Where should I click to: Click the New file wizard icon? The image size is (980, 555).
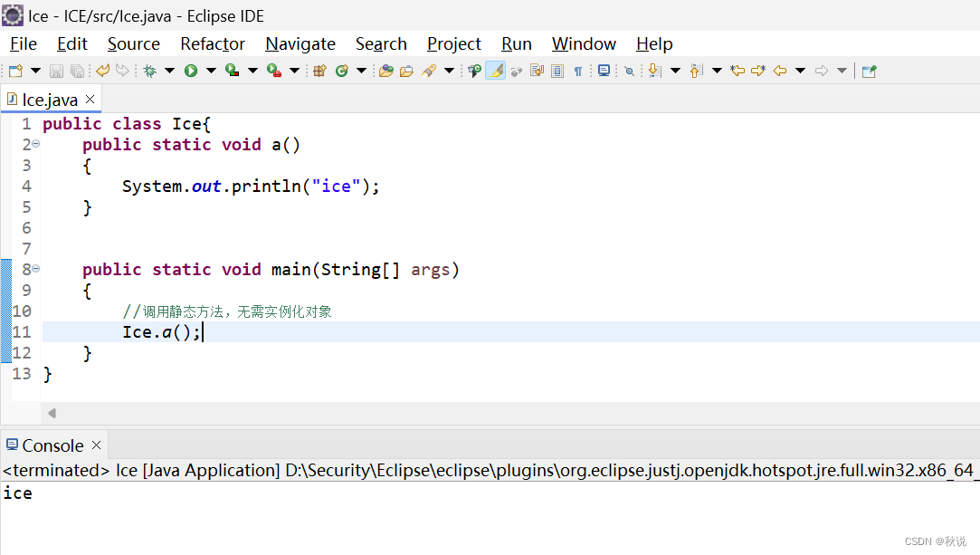pyautogui.click(x=15, y=71)
